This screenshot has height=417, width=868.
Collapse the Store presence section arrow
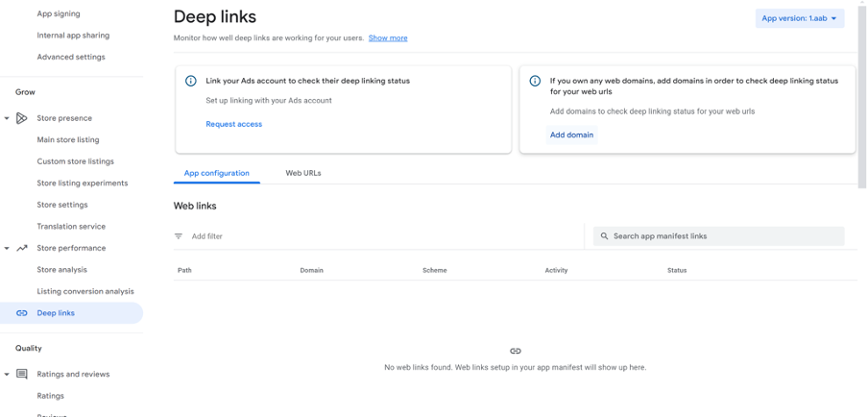coord(7,118)
